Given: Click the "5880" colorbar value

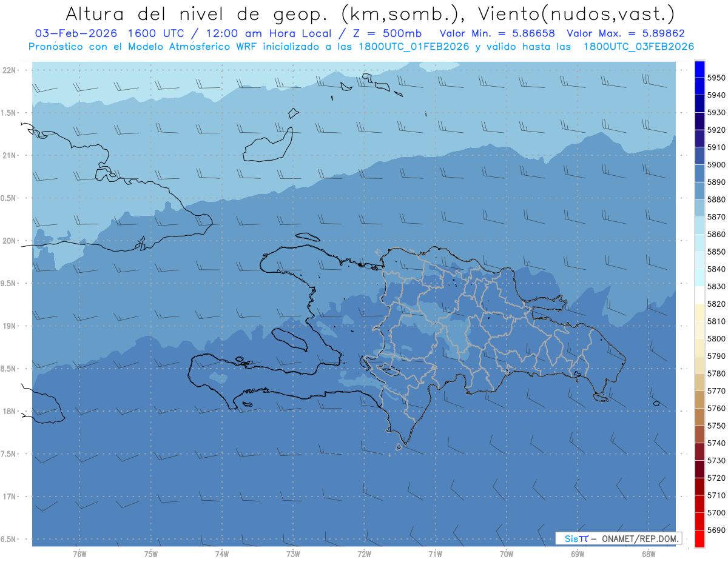Looking at the screenshot, I should pyautogui.click(x=716, y=199).
